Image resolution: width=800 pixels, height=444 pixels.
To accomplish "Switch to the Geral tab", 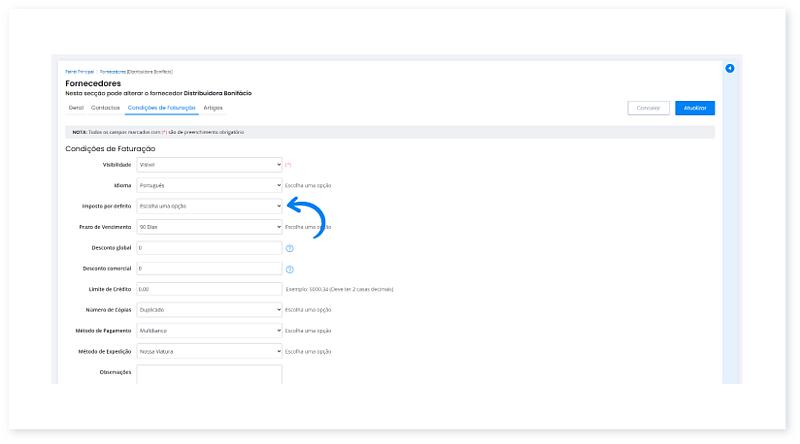I will pos(76,107).
